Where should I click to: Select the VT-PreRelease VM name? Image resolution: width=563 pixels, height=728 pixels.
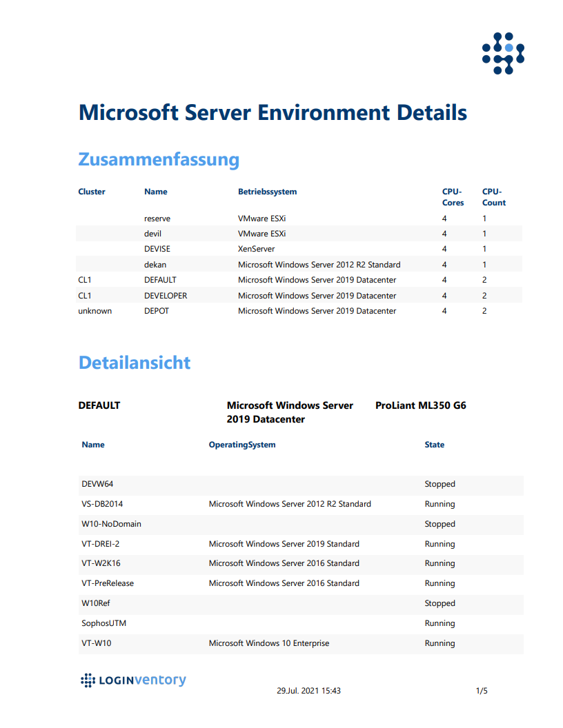click(x=108, y=584)
